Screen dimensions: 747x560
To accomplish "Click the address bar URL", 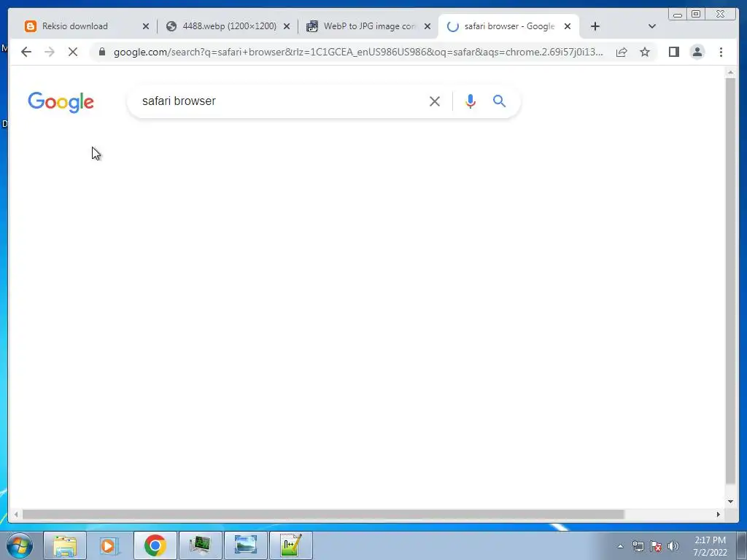I will click(358, 52).
